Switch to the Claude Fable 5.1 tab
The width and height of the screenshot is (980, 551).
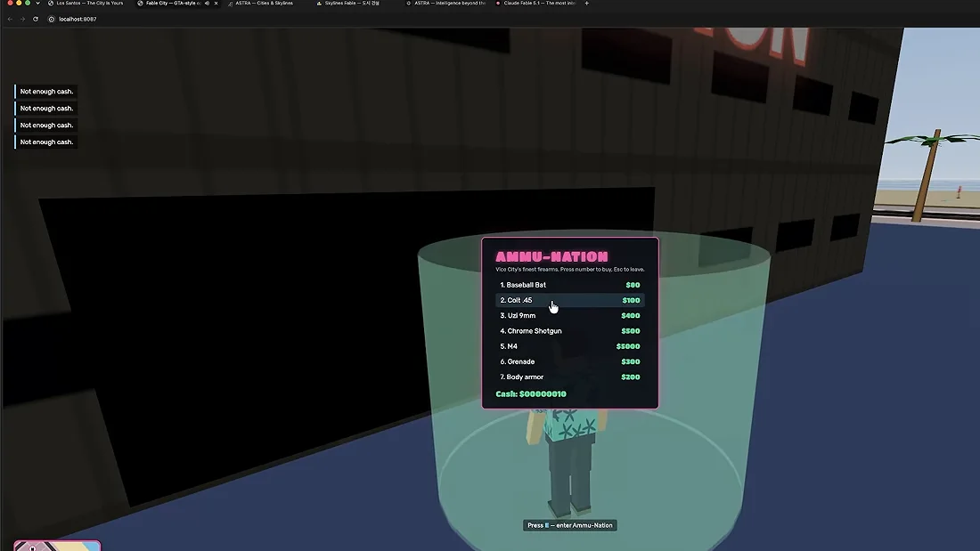click(535, 4)
